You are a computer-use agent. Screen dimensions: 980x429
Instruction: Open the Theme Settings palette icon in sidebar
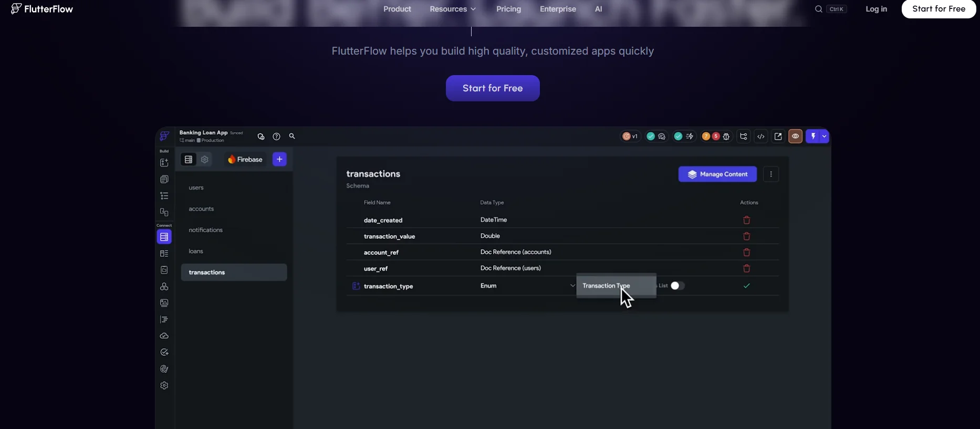click(164, 369)
